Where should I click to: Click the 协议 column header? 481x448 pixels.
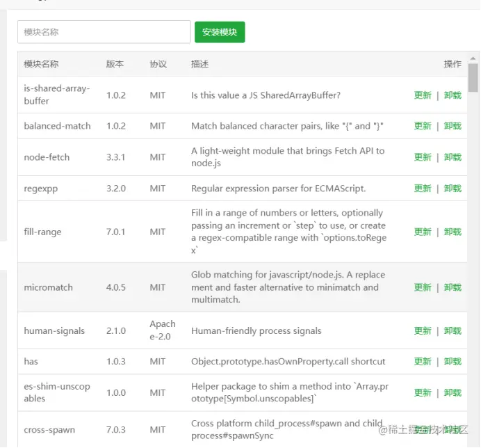158,64
